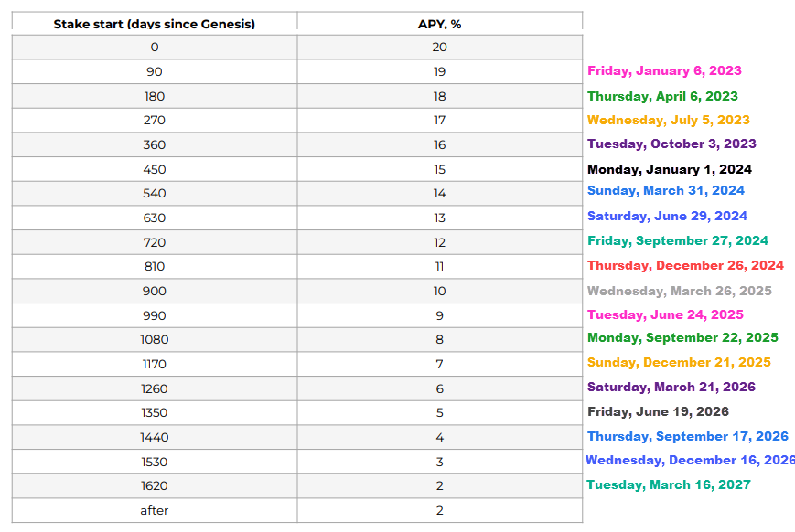Select the red 'Thursday, December 26, 2024' label
This screenshot has height=532, width=795.
point(685,265)
